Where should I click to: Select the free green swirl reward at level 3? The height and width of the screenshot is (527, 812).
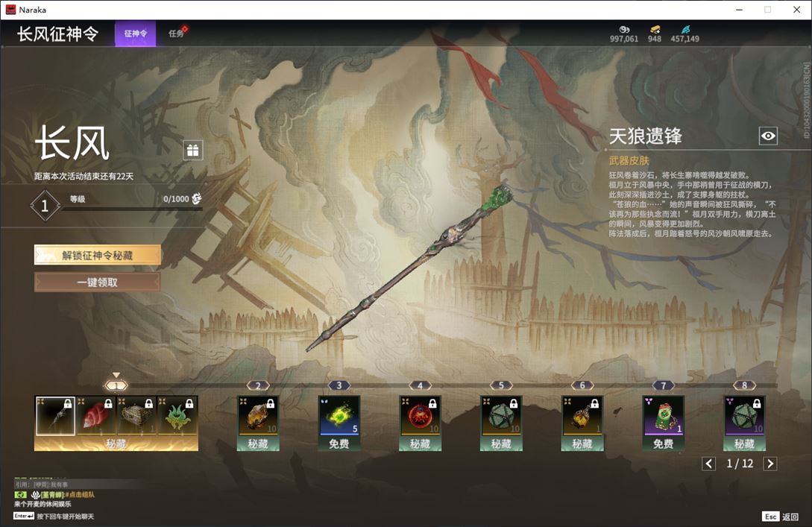pos(339,416)
